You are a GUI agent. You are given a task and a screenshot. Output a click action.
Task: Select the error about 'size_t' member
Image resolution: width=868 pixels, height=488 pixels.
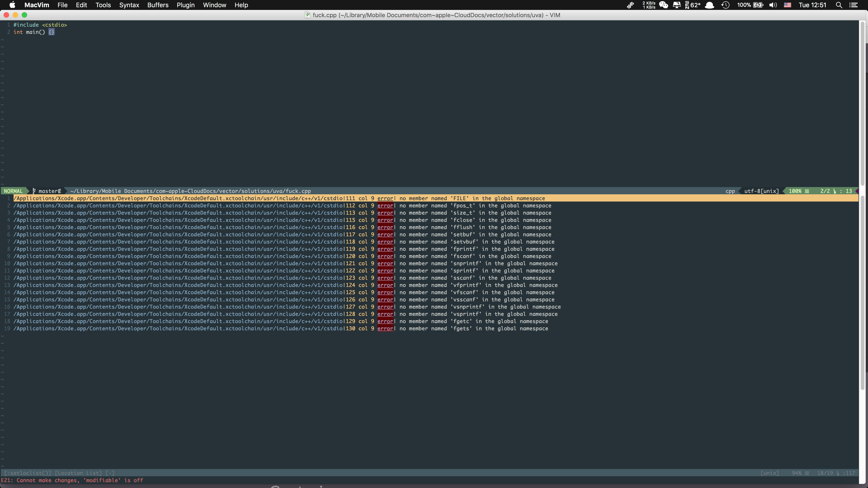282,213
